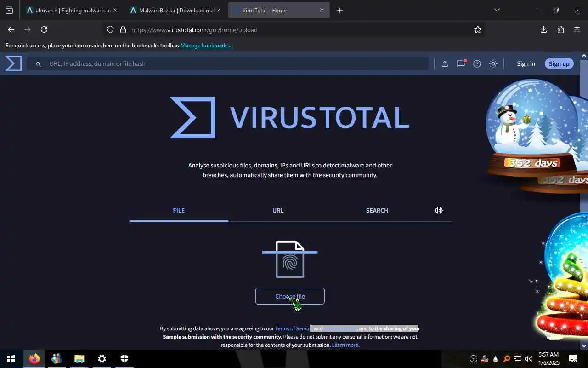Click the VirusTotal logo in header

13,63
